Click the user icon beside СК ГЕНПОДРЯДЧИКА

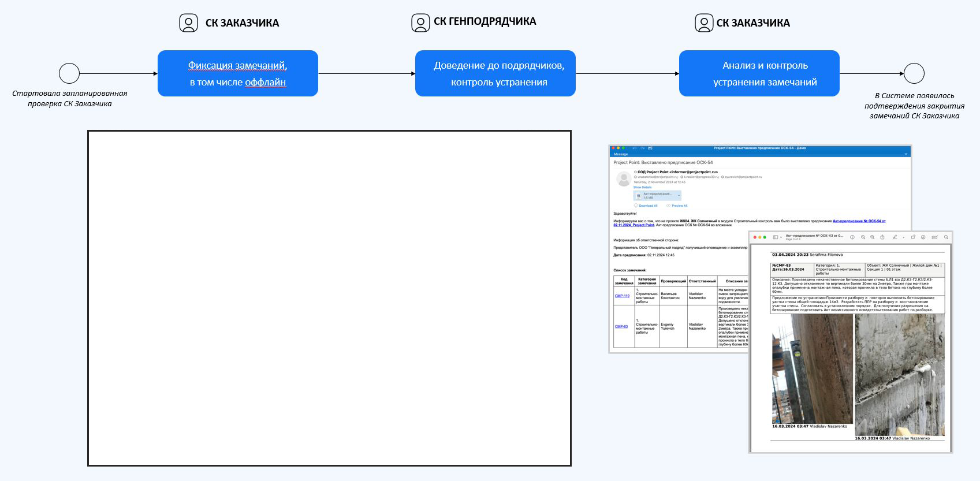pos(420,23)
